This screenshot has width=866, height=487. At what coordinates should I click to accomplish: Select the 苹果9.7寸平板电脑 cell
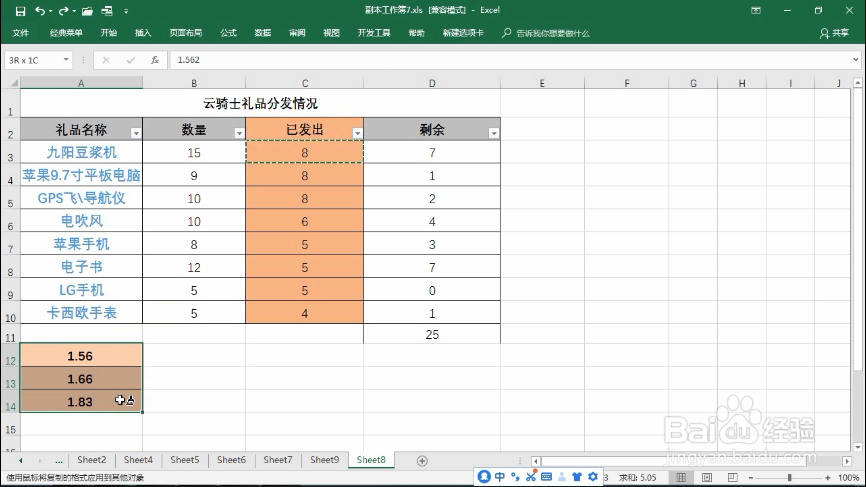pos(81,175)
